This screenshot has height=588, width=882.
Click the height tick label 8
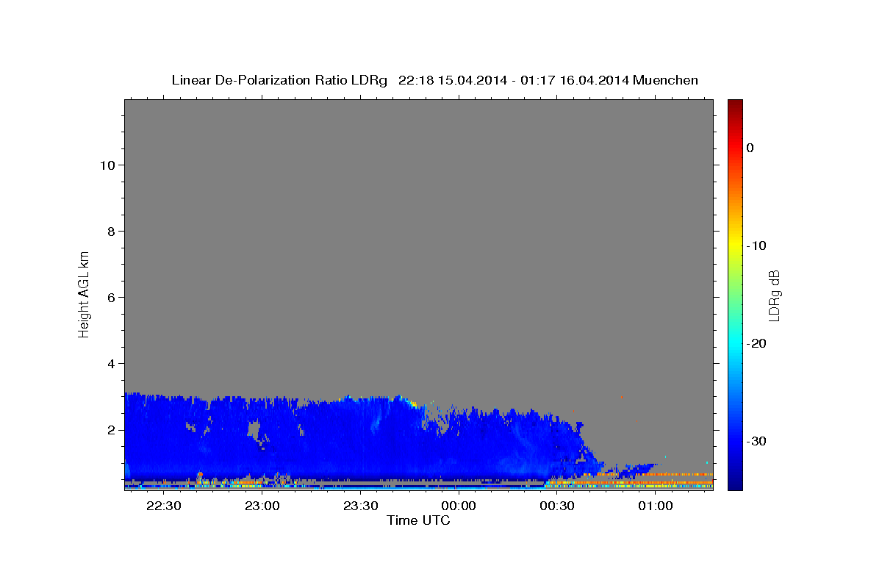pos(110,231)
